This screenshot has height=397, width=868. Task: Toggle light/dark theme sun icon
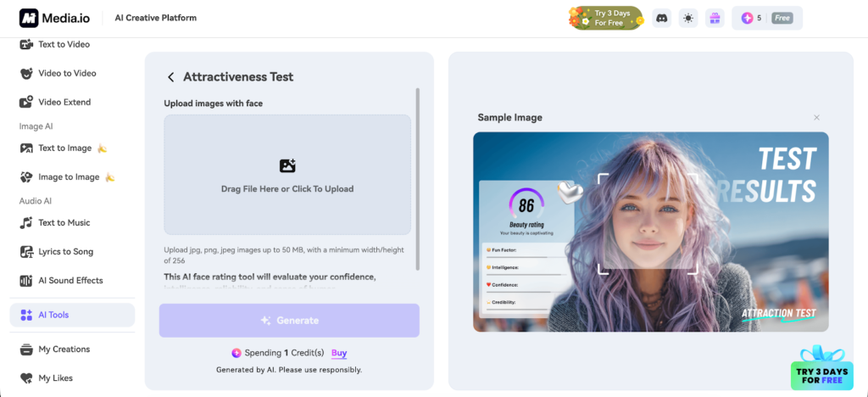pyautogui.click(x=688, y=18)
